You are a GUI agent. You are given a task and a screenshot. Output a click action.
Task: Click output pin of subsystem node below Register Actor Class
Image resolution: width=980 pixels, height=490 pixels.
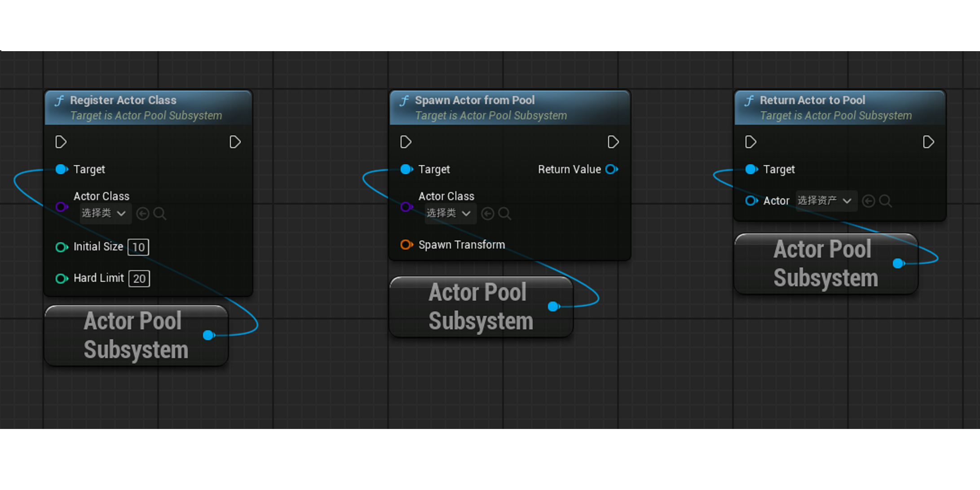[208, 335]
